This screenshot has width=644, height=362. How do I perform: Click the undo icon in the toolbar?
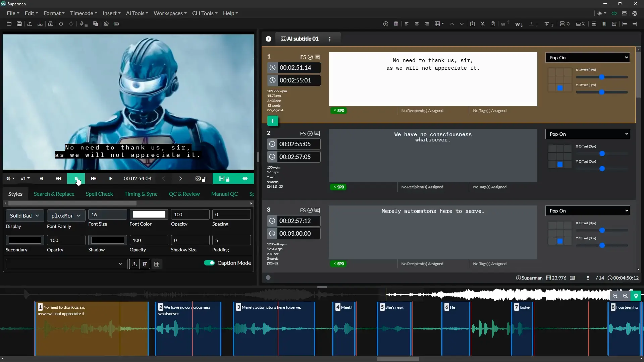pyautogui.click(x=61, y=24)
